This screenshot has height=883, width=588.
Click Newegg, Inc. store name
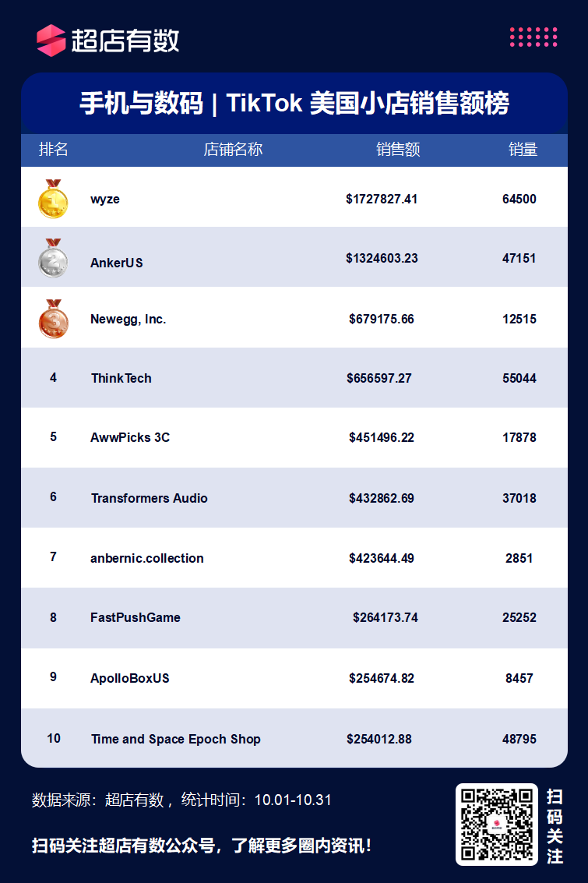pyautogui.click(x=129, y=320)
